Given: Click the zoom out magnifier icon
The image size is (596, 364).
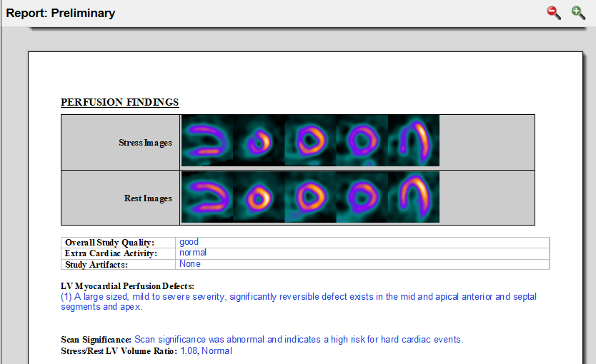Looking at the screenshot, I should tap(554, 12).
